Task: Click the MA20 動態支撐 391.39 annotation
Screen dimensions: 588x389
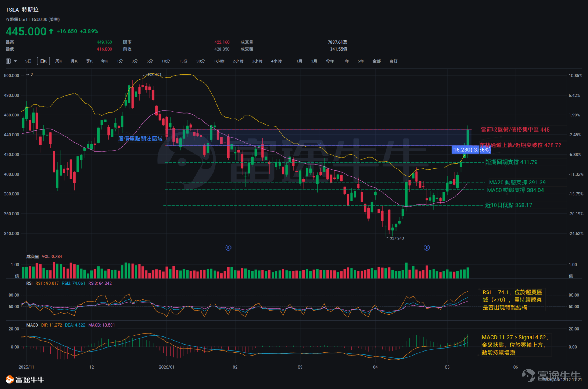Action: [517, 182]
